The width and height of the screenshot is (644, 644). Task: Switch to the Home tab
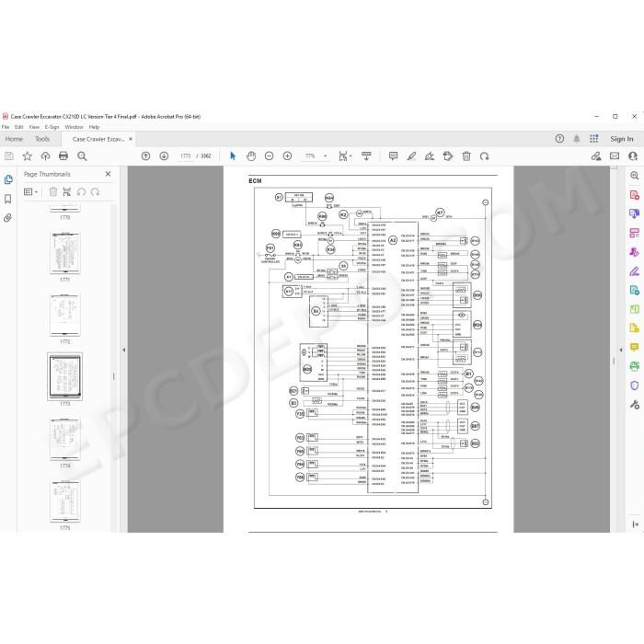(x=14, y=139)
